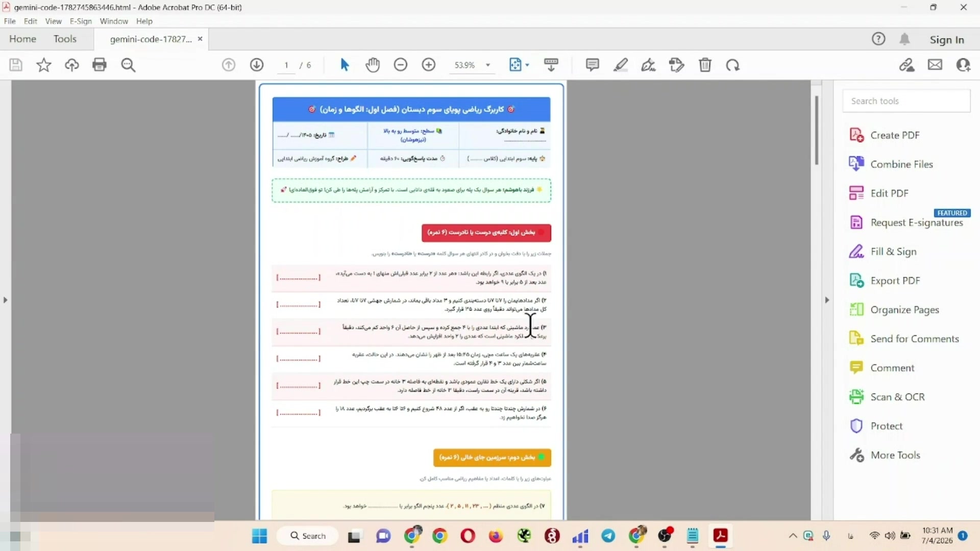Viewport: 980px width, 551px height.
Task: Open the Window menu
Action: (x=114, y=21)
